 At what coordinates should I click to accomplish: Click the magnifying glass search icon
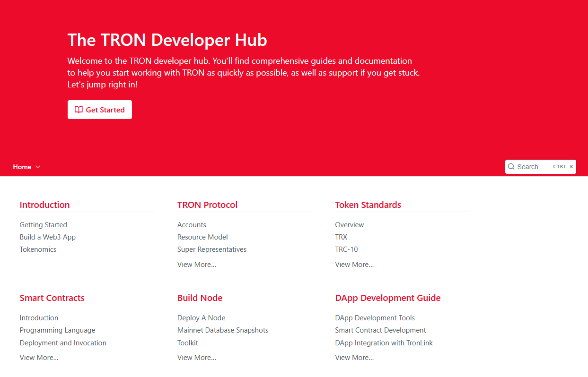(x=511, y=167)
